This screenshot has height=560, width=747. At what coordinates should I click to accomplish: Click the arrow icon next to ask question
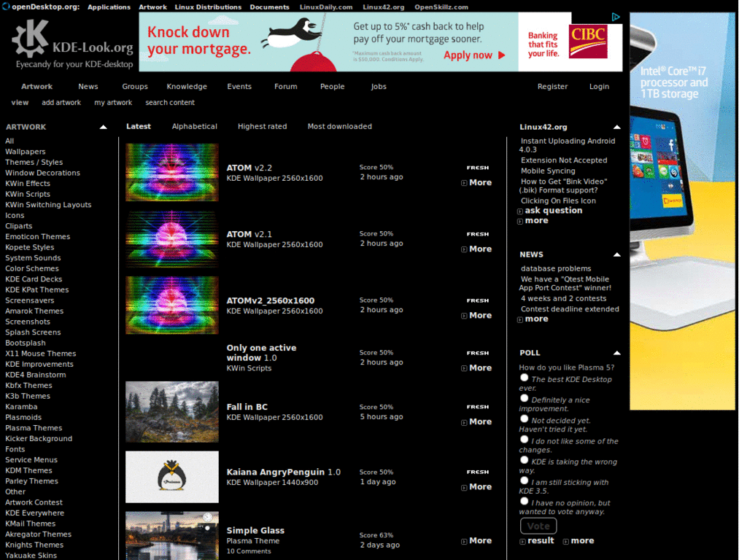[x=519, y=211]
